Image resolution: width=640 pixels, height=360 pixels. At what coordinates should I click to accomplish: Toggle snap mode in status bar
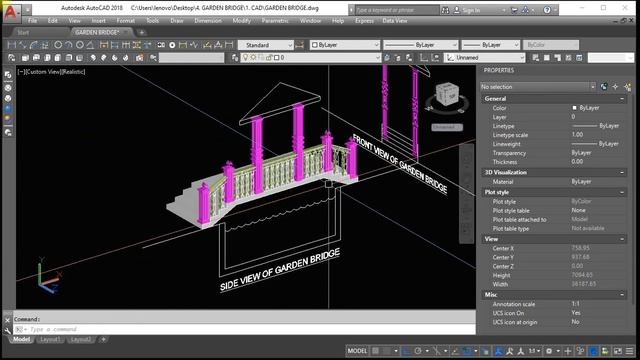coord(387,351)
